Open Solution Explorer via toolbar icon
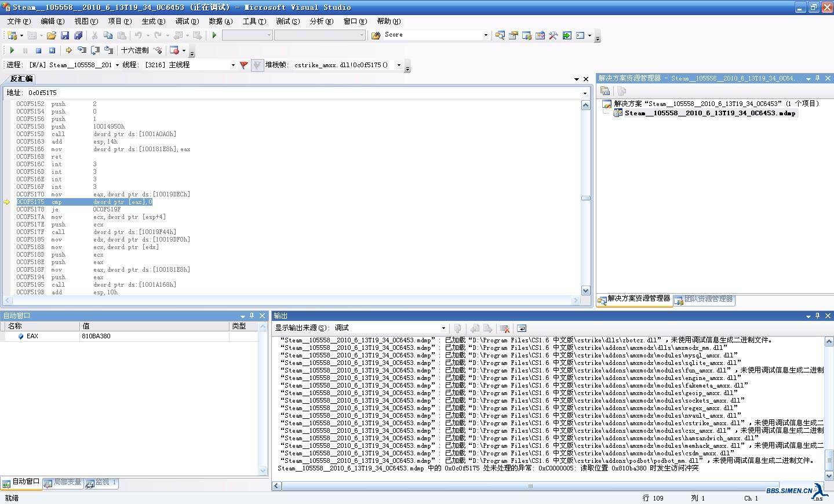This screenshot has height=504, width=834. 500,35
